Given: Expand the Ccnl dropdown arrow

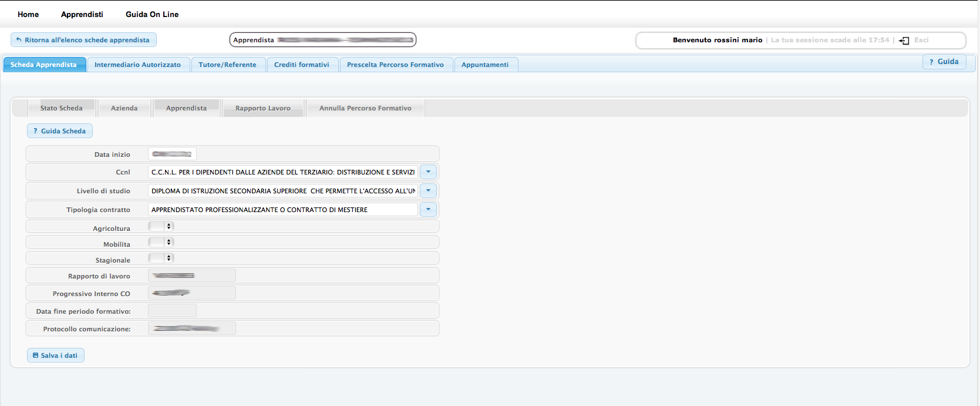Looking at the screenshot, I should point(428,172).
